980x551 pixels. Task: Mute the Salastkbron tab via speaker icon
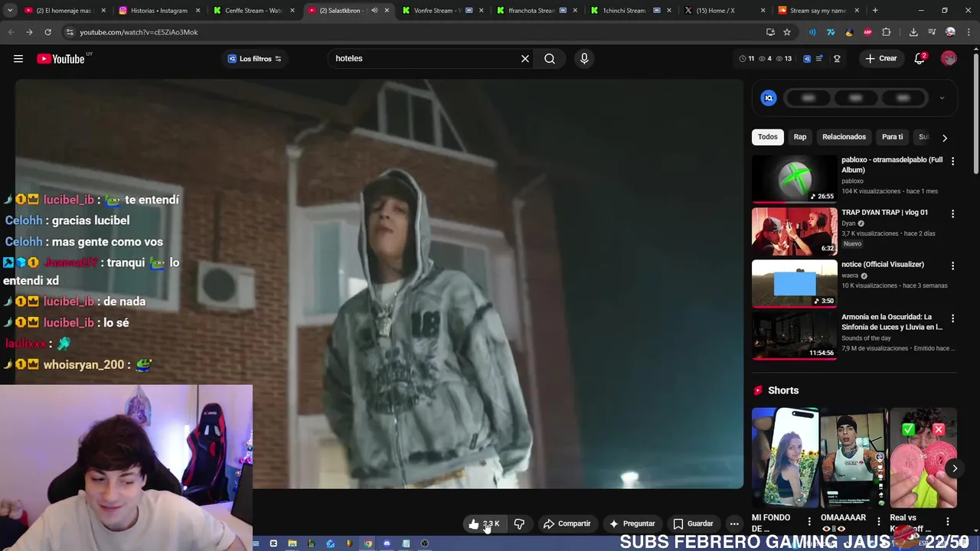pyautogui.click(x=374, y=11)
